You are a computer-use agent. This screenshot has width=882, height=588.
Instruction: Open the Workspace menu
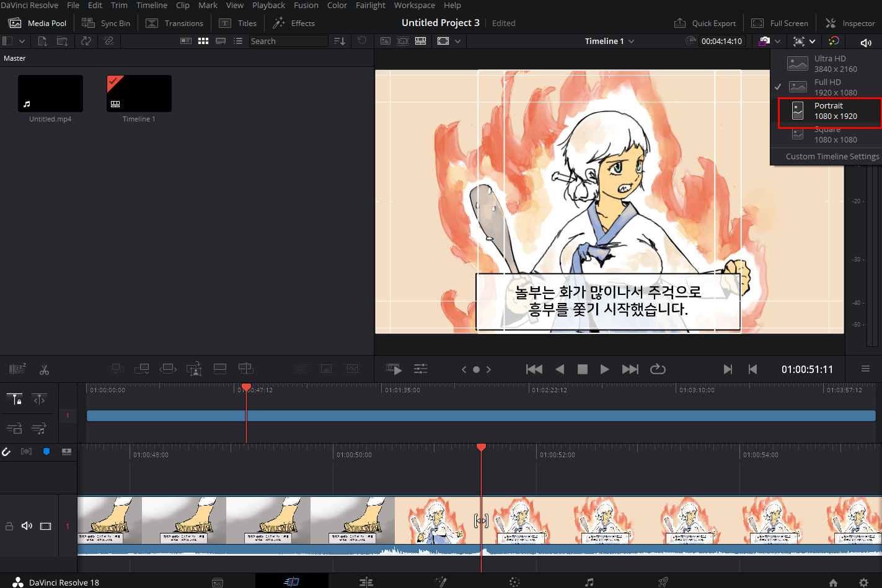[415, 5]
